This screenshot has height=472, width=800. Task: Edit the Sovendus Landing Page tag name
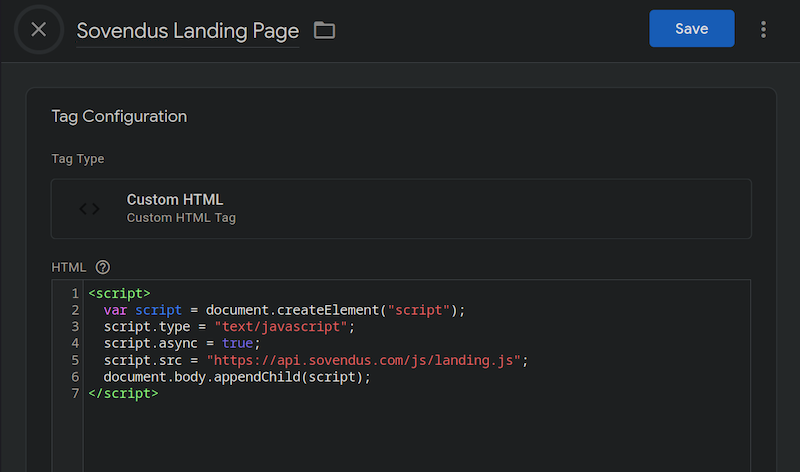[187, 31]
